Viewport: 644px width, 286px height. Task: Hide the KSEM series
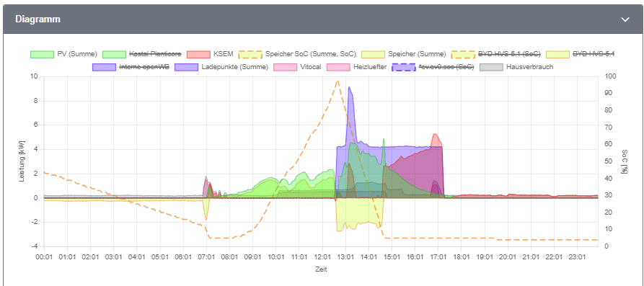point(210,54)
